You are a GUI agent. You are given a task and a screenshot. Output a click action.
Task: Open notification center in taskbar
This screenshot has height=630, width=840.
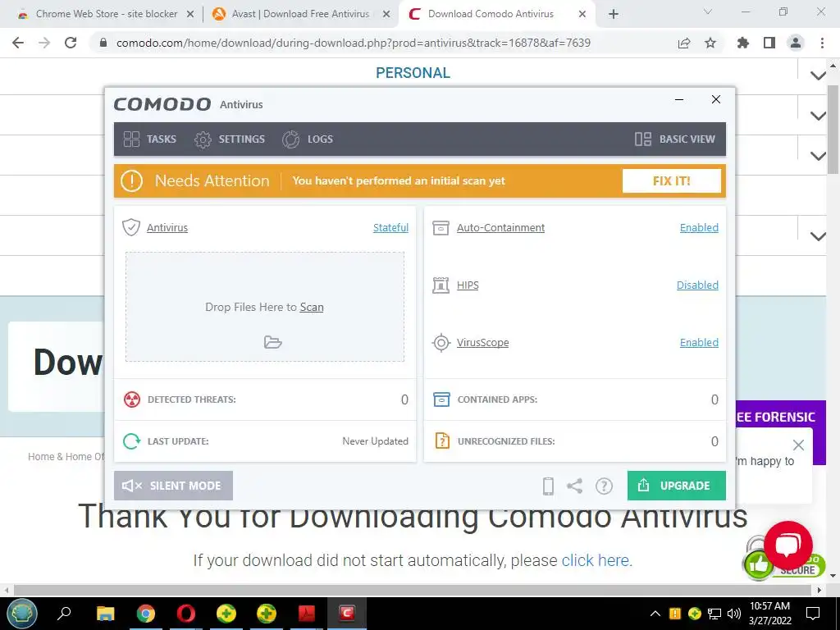click(813, 614)
